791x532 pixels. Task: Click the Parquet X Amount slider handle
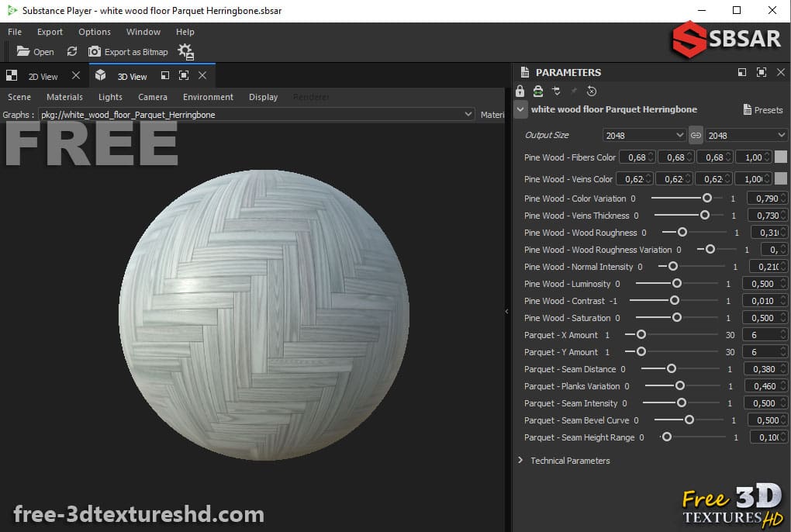click(641, 334)
